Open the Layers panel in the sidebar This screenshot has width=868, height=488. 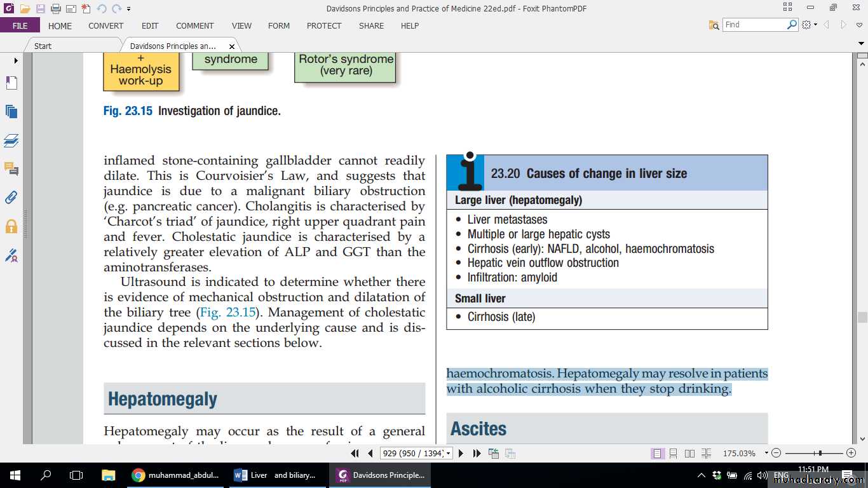click(x=11, y=140)
